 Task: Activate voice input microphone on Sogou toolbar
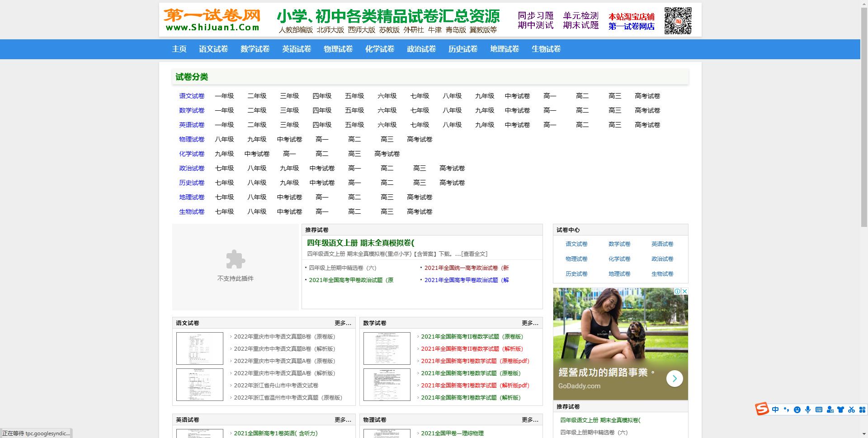coord(808,409)
